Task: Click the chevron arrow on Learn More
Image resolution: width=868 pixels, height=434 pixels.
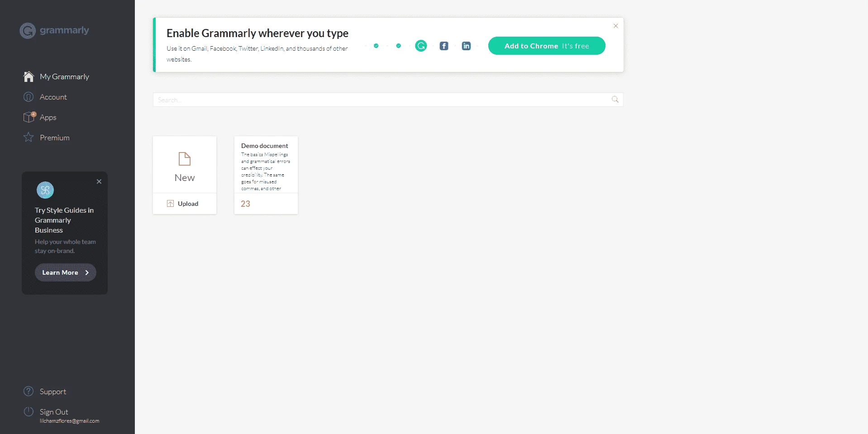Action: (x=87, y=272)
